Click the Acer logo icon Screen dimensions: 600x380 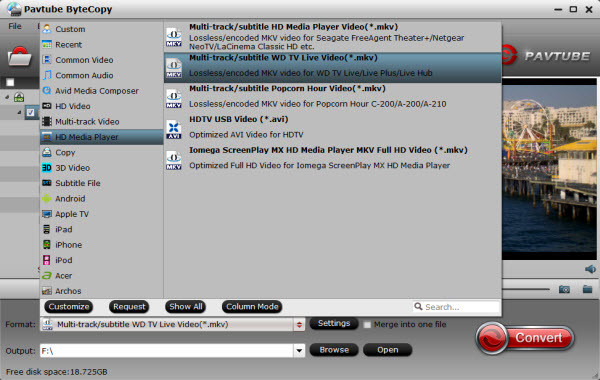tap(47, 276)
